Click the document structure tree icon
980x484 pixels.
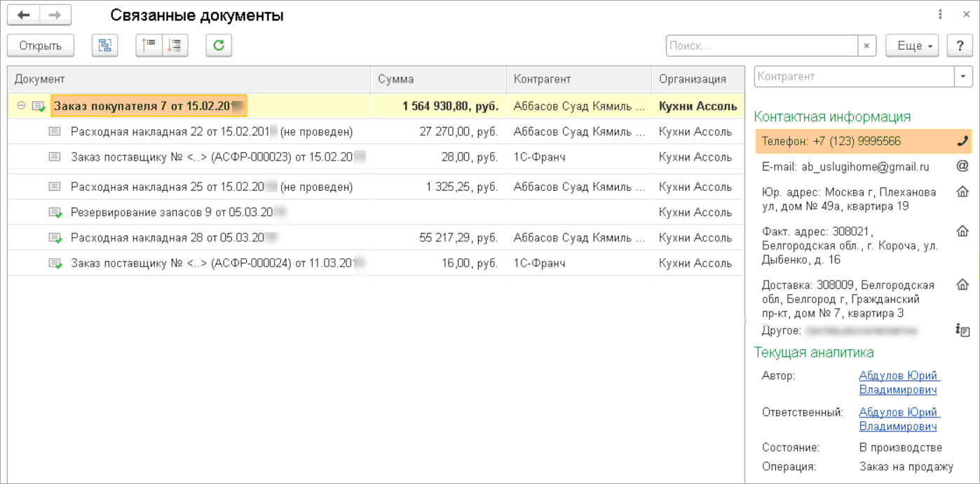tap(105, 46)
